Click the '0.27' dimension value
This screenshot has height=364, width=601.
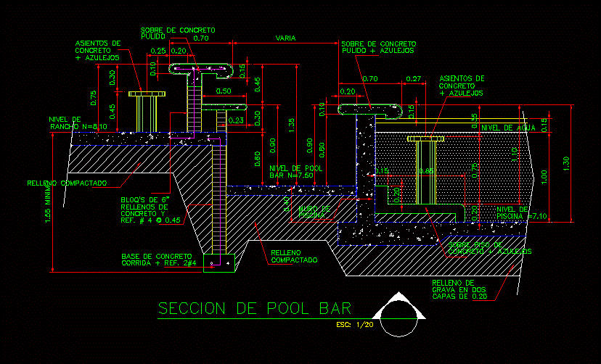point(414,79)
